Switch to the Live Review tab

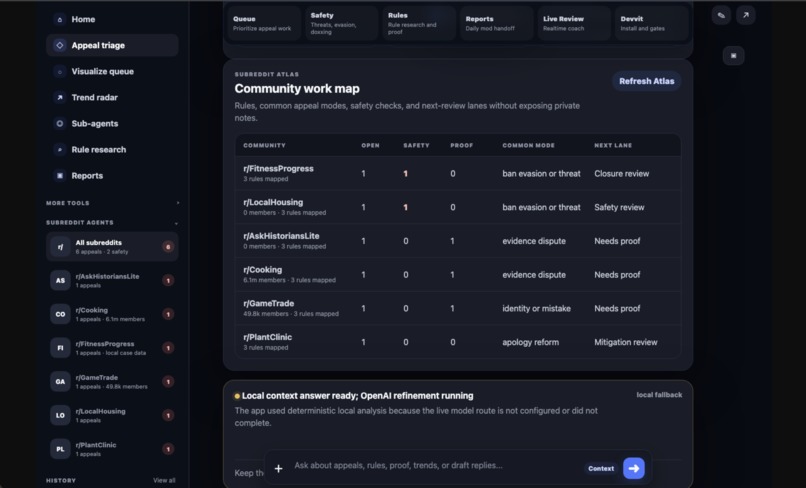(x=574, y=23)
